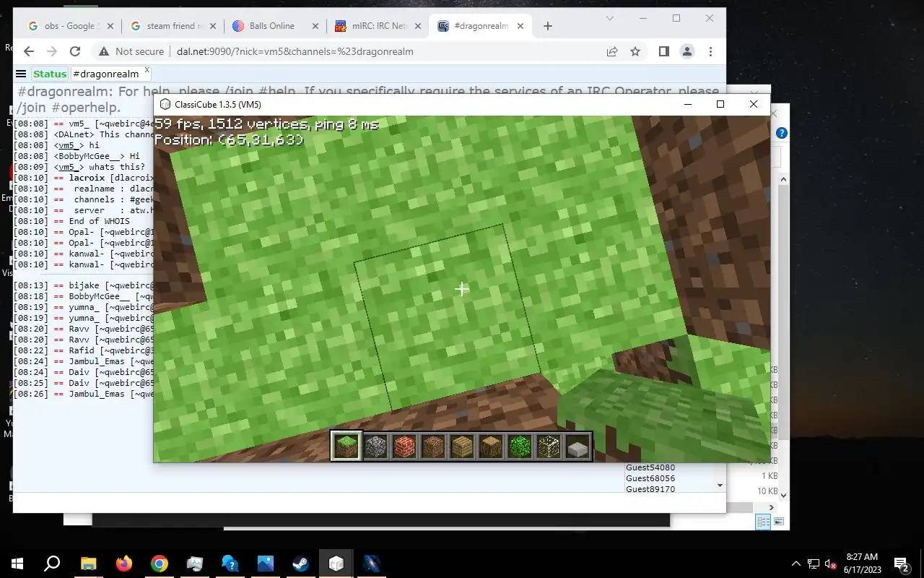Open the IRC client hamburger menu

click(21, 74)
